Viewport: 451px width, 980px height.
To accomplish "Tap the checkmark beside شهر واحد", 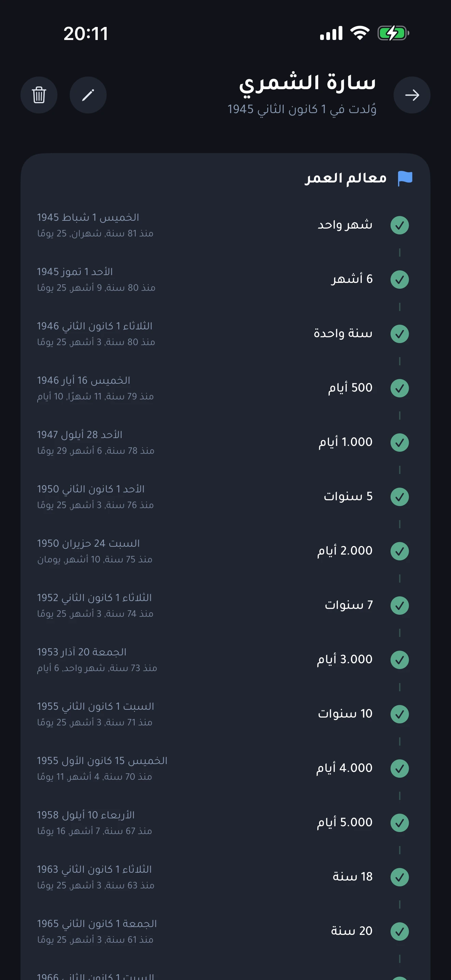I will tap(399, 225).
